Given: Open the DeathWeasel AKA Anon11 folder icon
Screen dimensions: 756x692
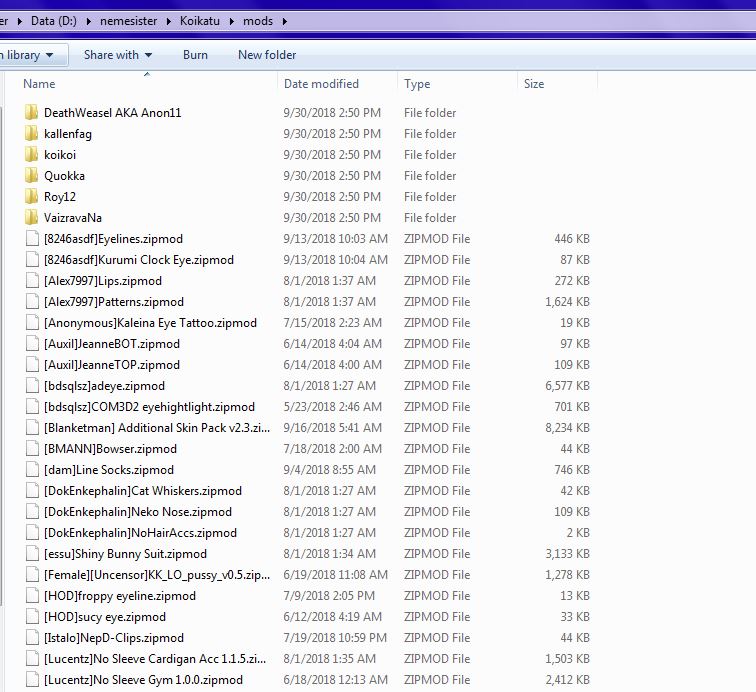Looking at the screenshot, I should point(31,113).
